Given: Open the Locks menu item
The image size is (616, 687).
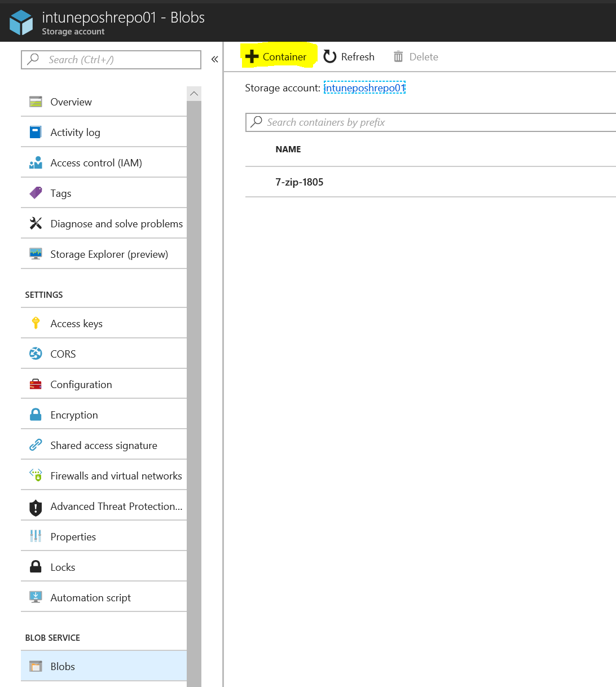Looking at the screenshot, I should [x=104, y=567].
